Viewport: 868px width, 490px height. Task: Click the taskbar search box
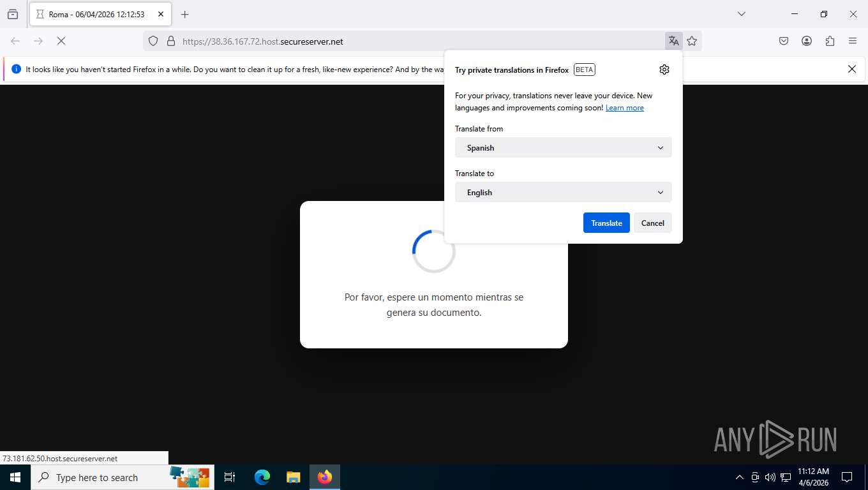123,477
